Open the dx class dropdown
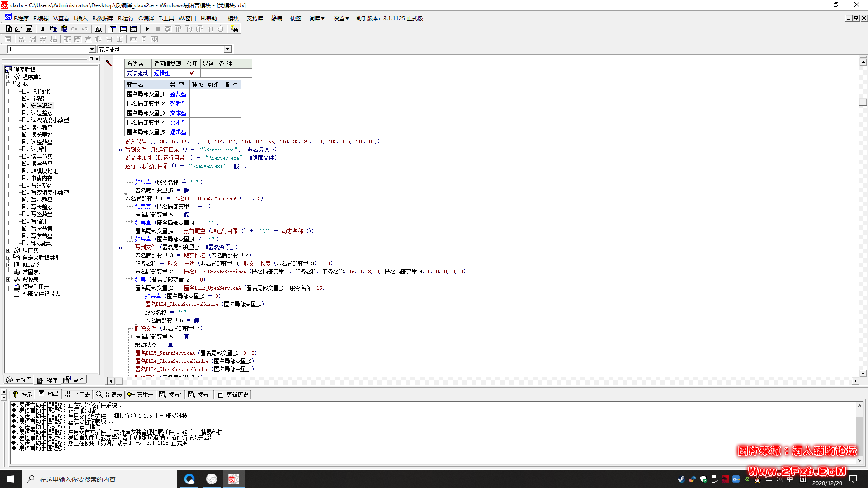 click(92, 49)
